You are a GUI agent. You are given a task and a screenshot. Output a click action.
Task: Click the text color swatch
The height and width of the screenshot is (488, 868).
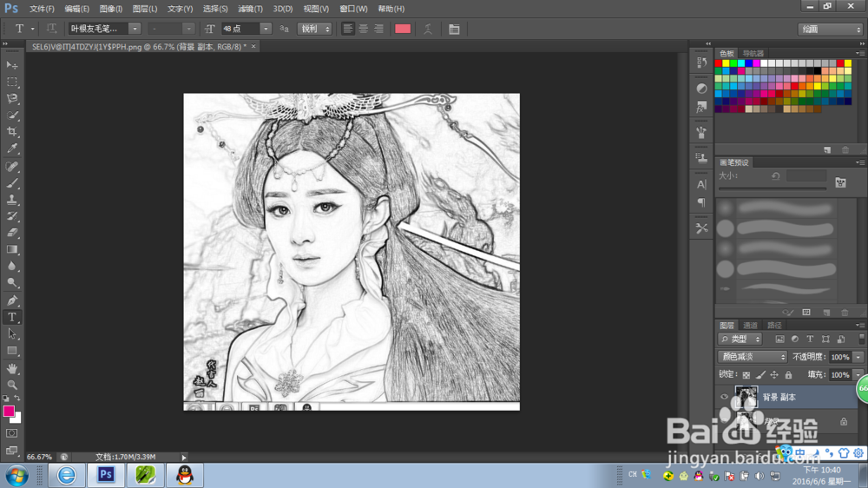coord(403,29)
